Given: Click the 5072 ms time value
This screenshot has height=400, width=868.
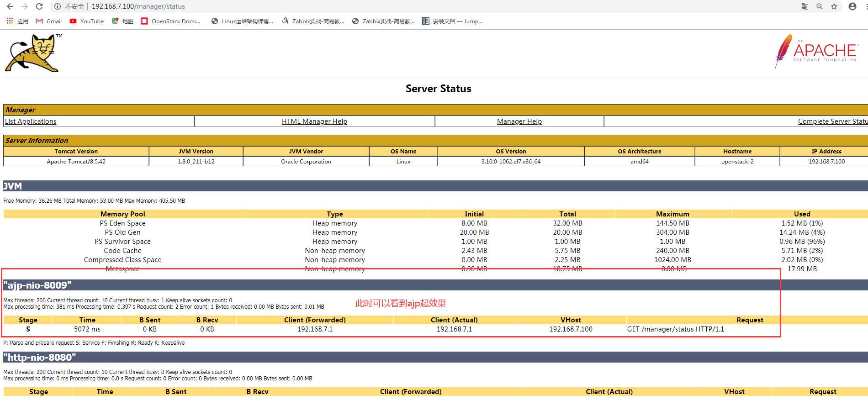Looking at the screenshot, I should 87,329.
